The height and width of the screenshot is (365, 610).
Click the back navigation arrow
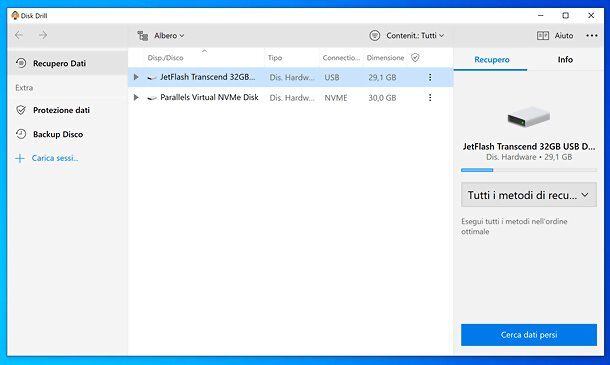point(19,35)
